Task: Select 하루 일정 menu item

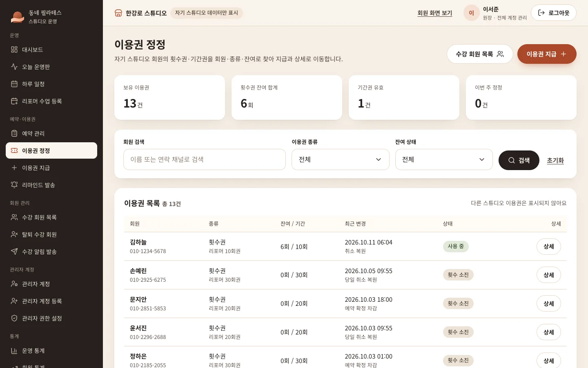Action: tap(51, 84)
